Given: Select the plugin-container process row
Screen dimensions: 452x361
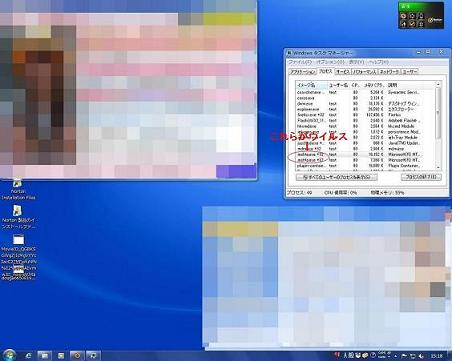Looking at the screenshot, I should [365, 166].
